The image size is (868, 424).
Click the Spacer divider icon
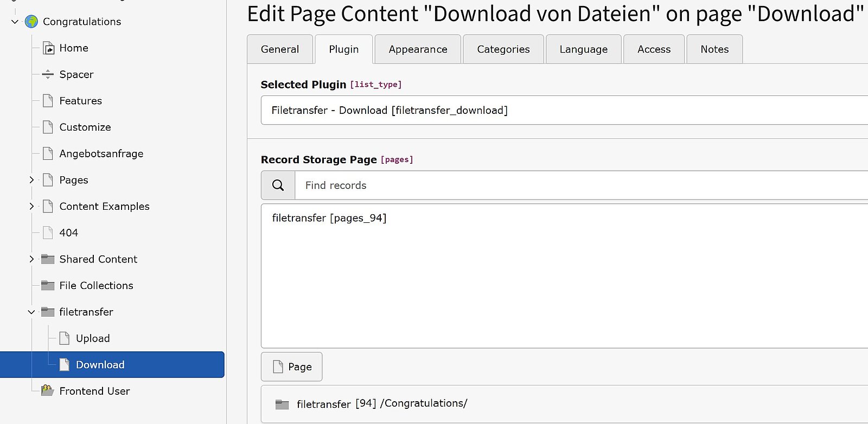point(48,74)
